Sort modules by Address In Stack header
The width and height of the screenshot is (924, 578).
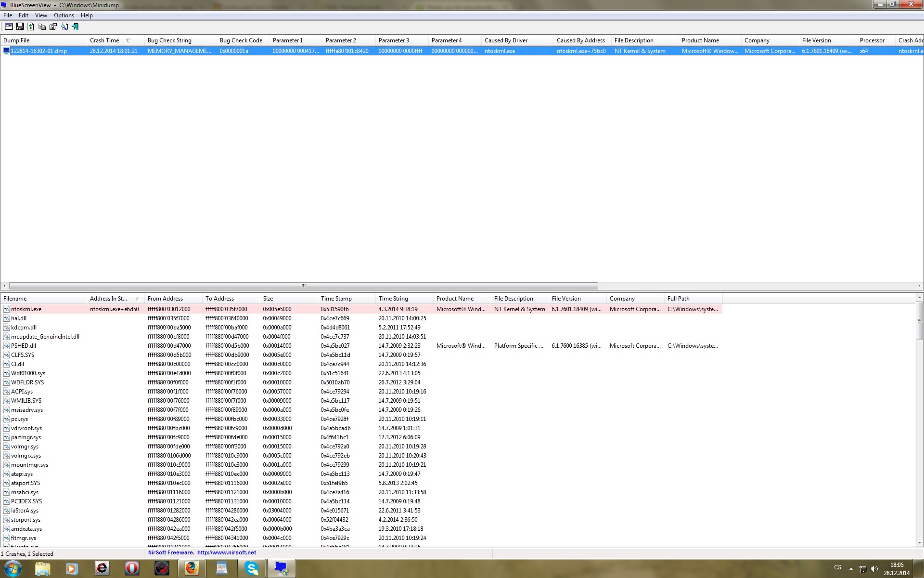point(109,299)
